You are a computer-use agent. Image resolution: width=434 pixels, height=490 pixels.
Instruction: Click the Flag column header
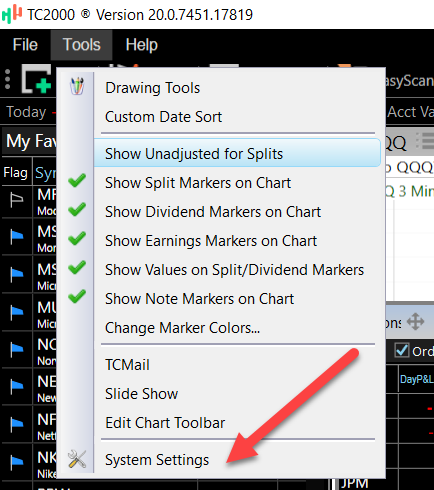[x=15, y=173]
